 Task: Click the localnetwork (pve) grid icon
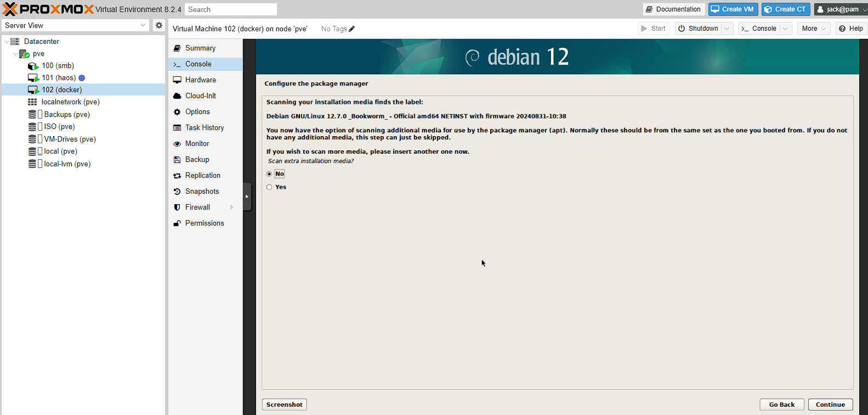(x=32, y=102)
